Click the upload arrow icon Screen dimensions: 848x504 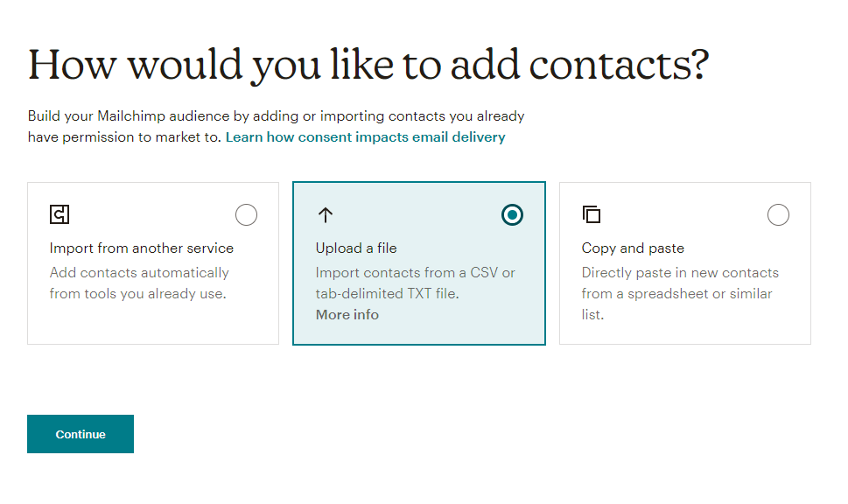click(x=326, y=215)
